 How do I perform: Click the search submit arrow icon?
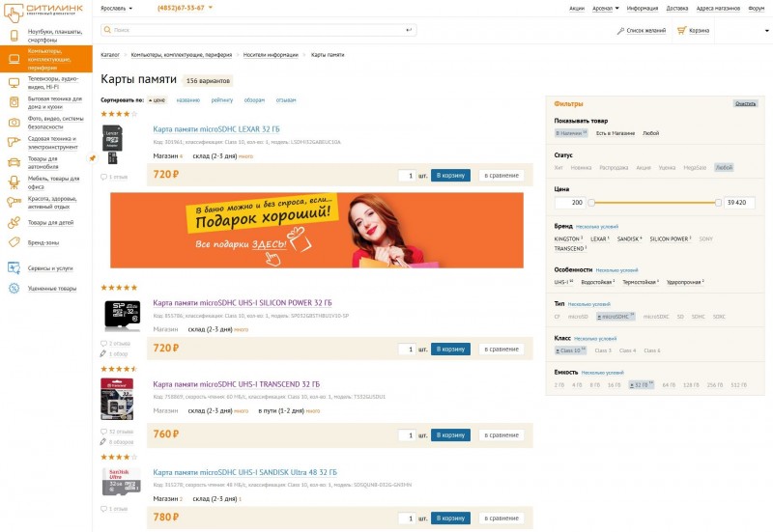click(x=409, y=30)
